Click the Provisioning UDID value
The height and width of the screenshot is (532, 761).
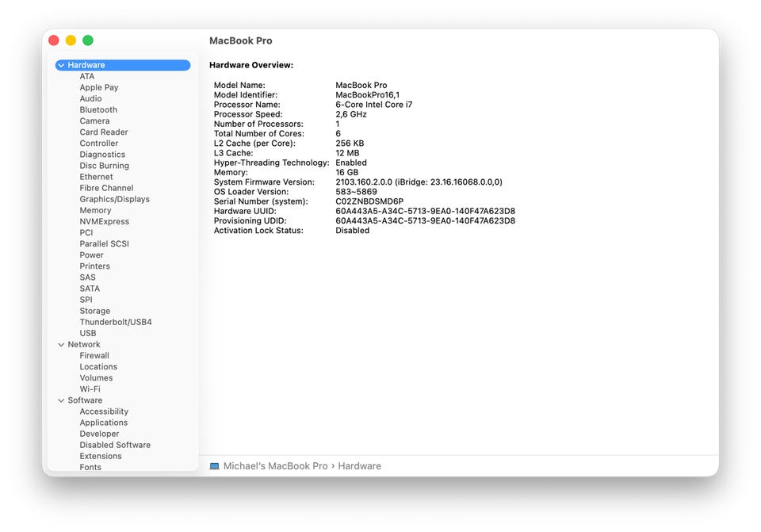tap(425, 221)
